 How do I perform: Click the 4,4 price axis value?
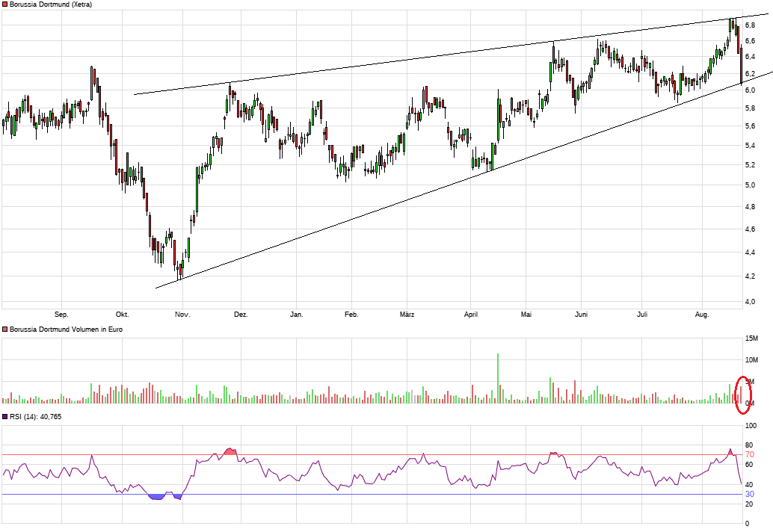(750, 253)
